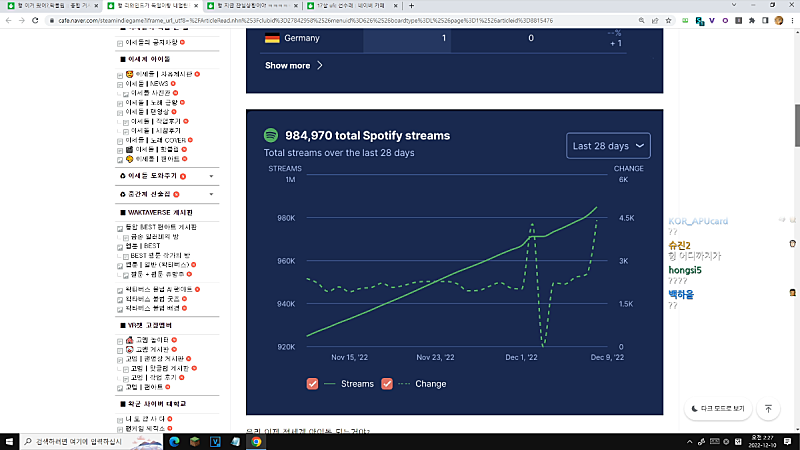The height and width of the screenshot is (450, 800).
Task: Switch to the third browser tab
Action: [x=252, y=6]
